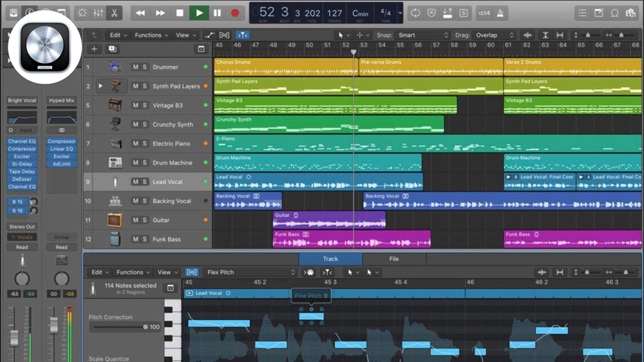The height and width of the screenshot is (362, 644).
Task: Open the List Editors icon
Action: pyautogui.click(x=582, y=13)
